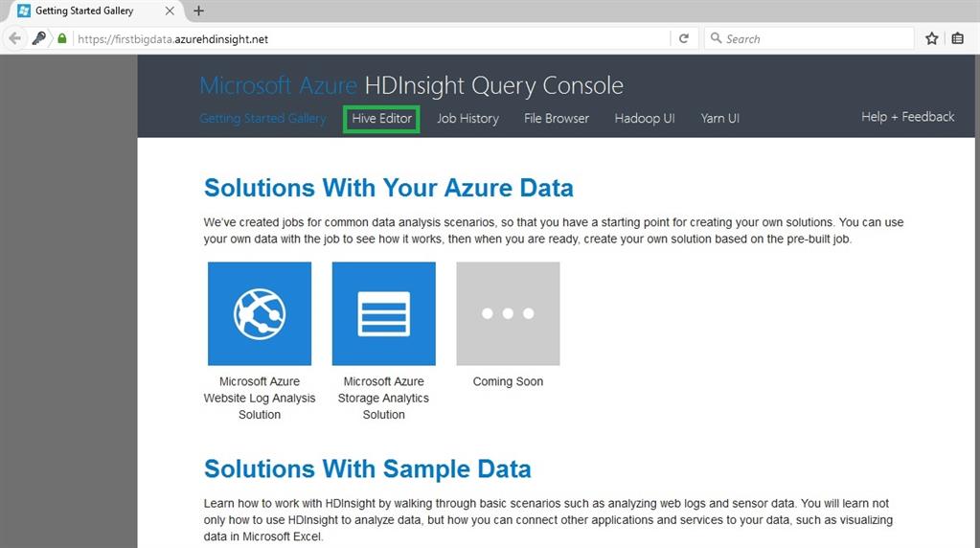Go to the File Browser
980x548 pixels.
pos(557,119)
